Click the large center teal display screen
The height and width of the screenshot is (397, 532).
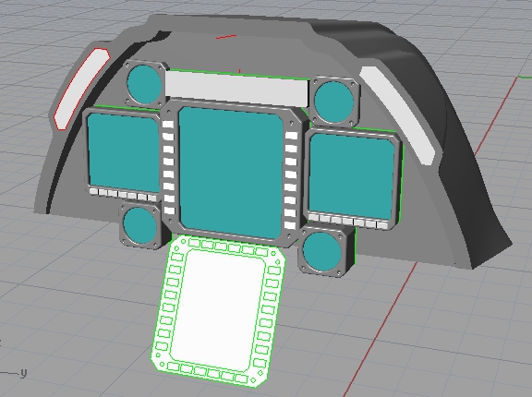pyautogui.click(x=231, y=173)
